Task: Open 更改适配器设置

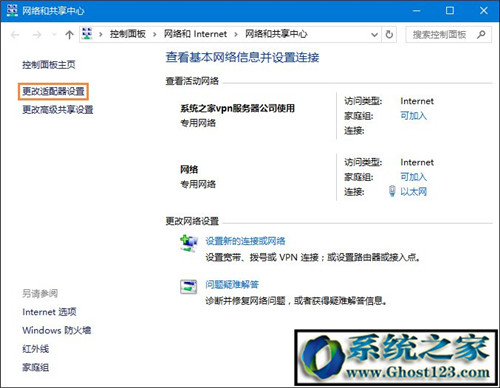Action: (53, 91)
